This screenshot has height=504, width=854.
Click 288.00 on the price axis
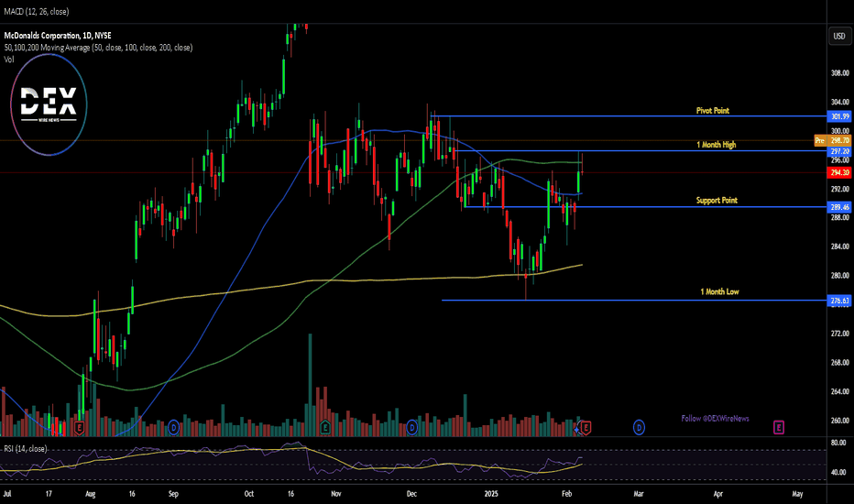(840, 217)
